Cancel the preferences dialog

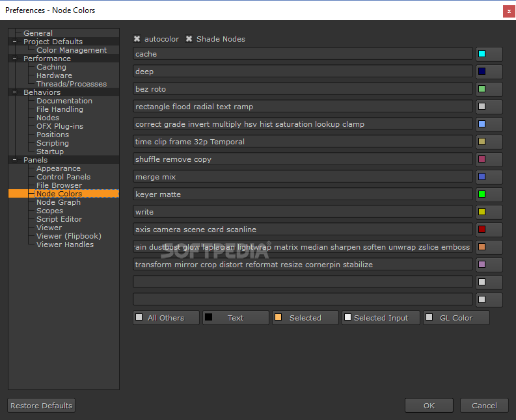point(484,406)
